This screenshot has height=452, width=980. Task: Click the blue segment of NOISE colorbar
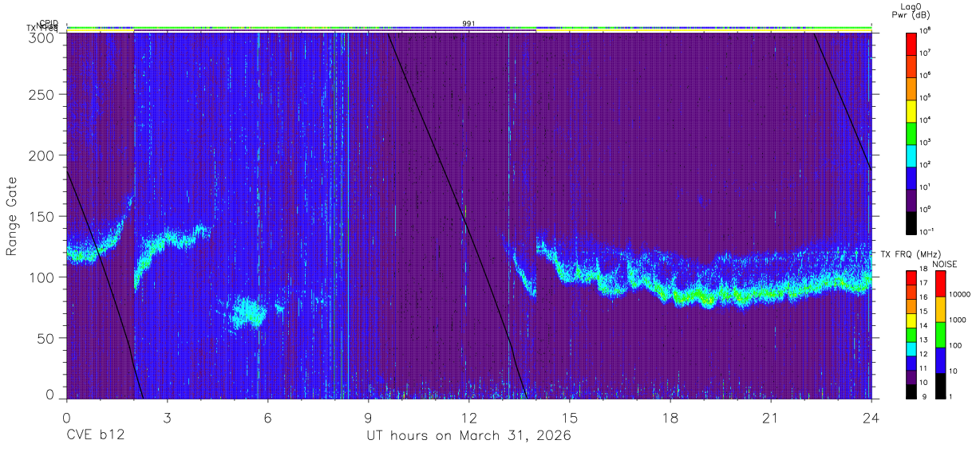[x=939, y=360]
